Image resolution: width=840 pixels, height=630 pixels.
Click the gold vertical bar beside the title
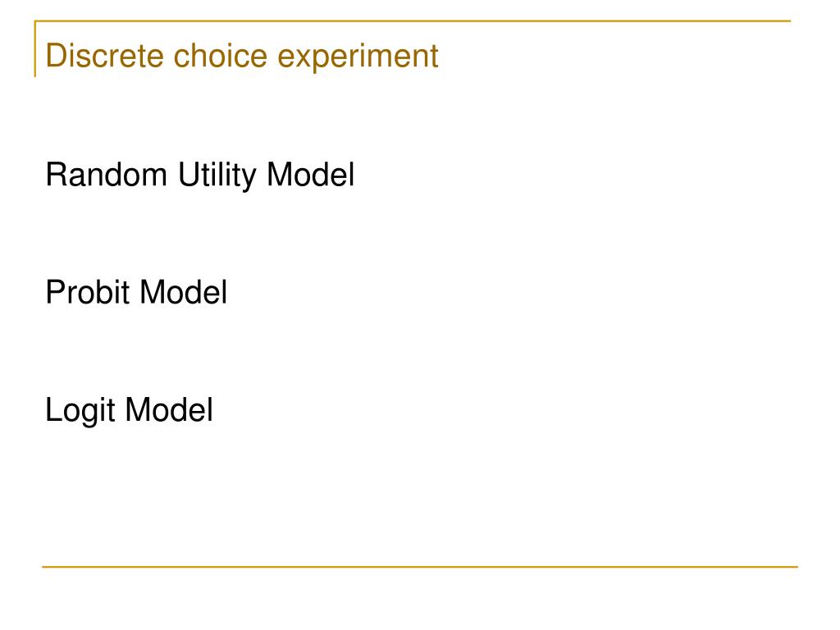click(35, 48)
